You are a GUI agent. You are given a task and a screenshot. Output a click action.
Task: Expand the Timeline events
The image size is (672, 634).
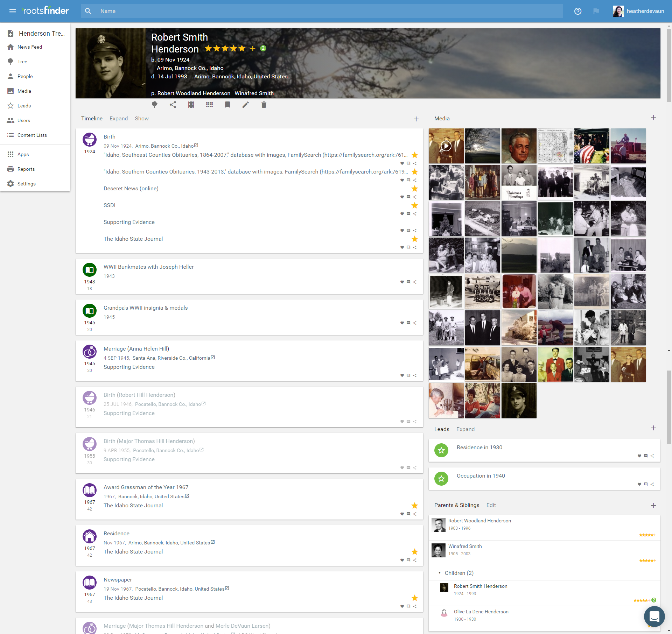(x=118, y=119)
